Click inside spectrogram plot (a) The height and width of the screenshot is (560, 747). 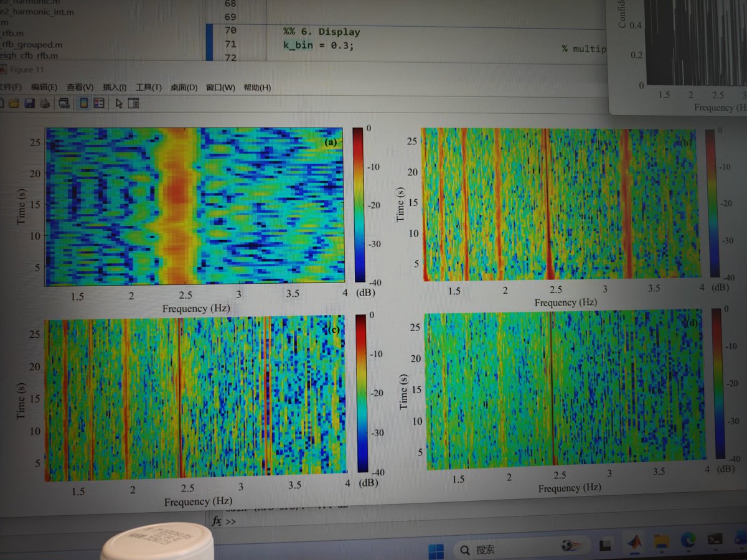(194, 206)
